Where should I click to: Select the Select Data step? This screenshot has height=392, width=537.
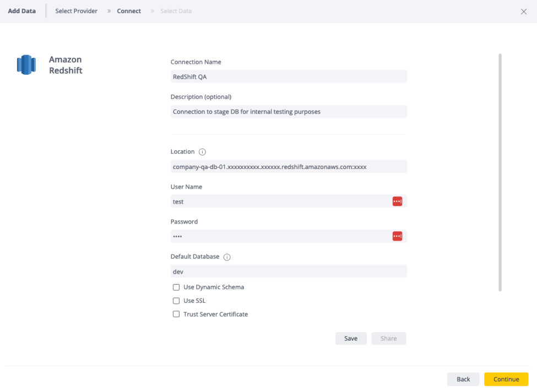176,11
